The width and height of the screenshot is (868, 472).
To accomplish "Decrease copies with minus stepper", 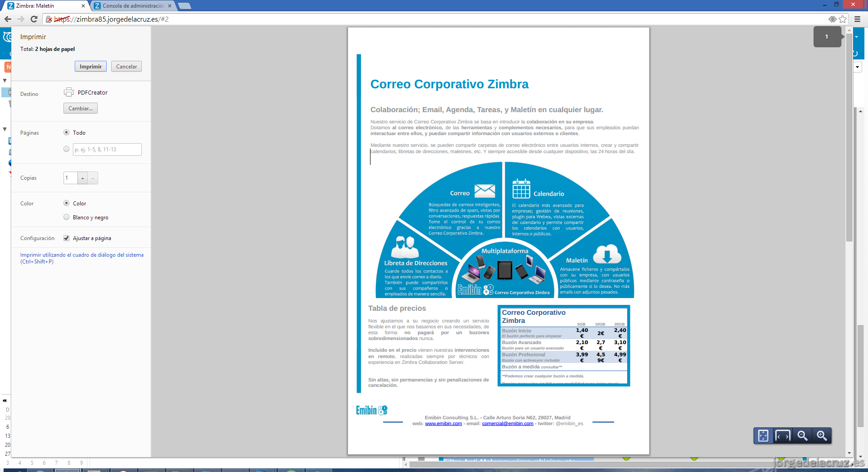I will point(93,178).
